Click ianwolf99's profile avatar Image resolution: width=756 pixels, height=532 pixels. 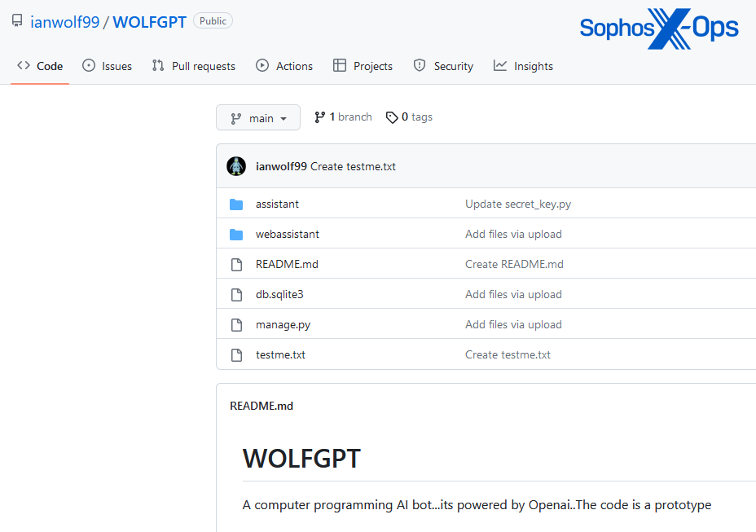coord(236,166)
